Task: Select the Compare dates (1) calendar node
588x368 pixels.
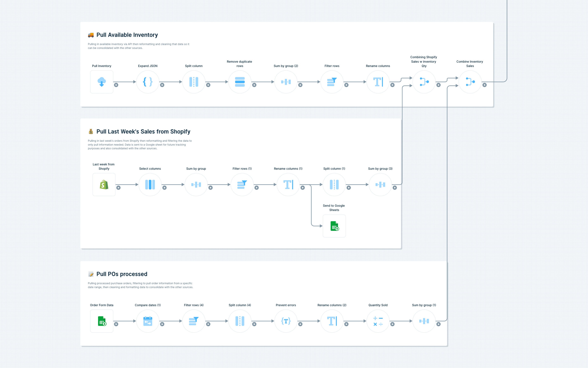Action: click(148, 321)
